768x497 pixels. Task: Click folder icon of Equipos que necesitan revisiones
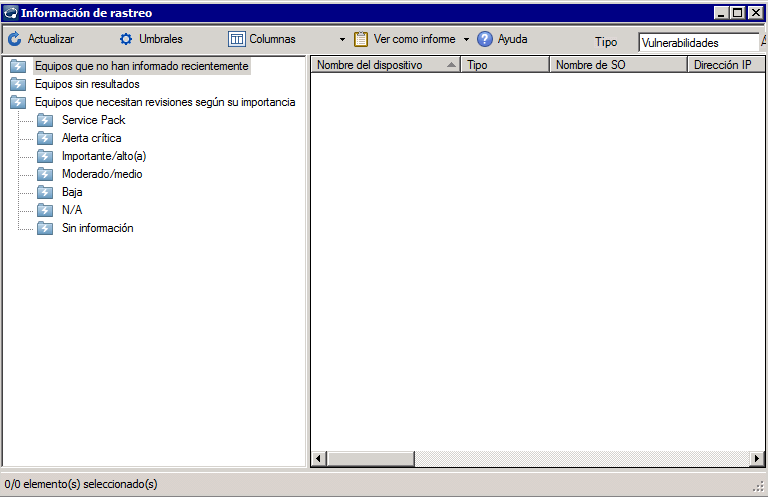(x=18, y=102)
